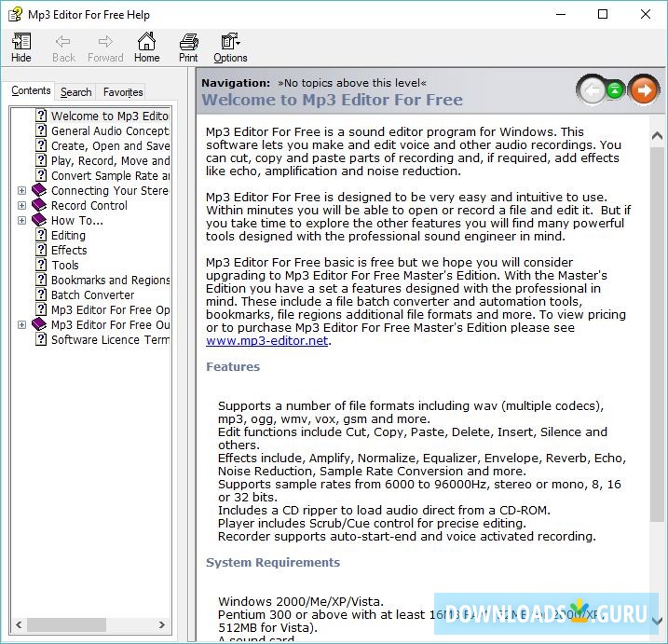Follow the www.mp3-editor.net link
This screenshot has height=644, width=668.
(x=266, y=341)
